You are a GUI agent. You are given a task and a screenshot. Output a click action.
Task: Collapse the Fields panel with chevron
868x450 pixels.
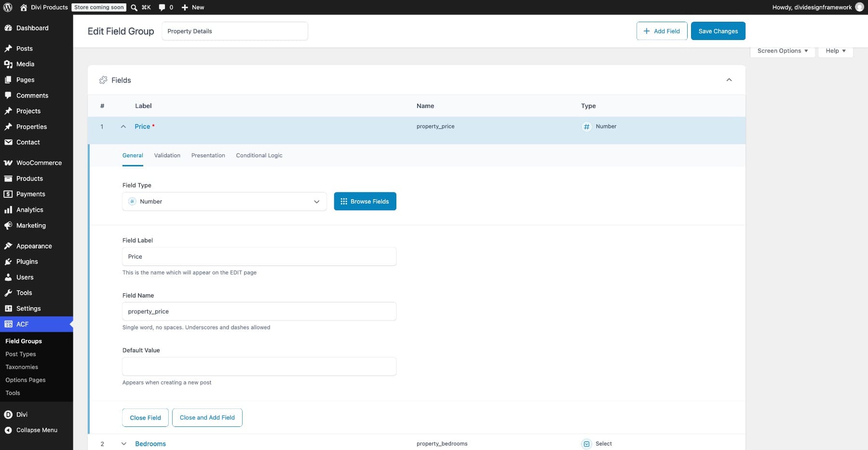tap(729, 80)
